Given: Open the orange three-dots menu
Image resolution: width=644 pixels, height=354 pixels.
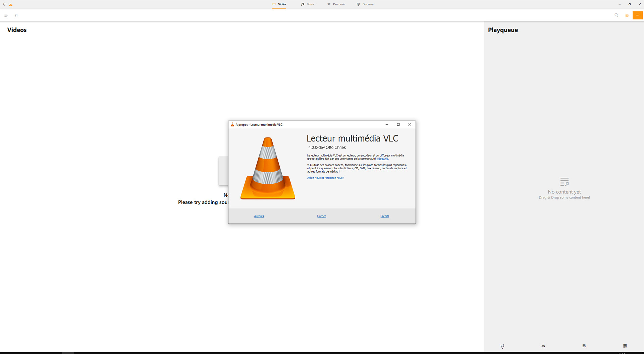Looking at the screenshot, I should point(637,15).
